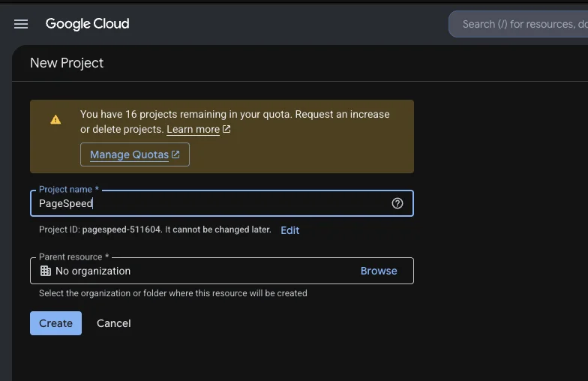Click the project ID text pagespeed-511604
This screenshot has width=588, height=381.
click(x=121, y=229)
